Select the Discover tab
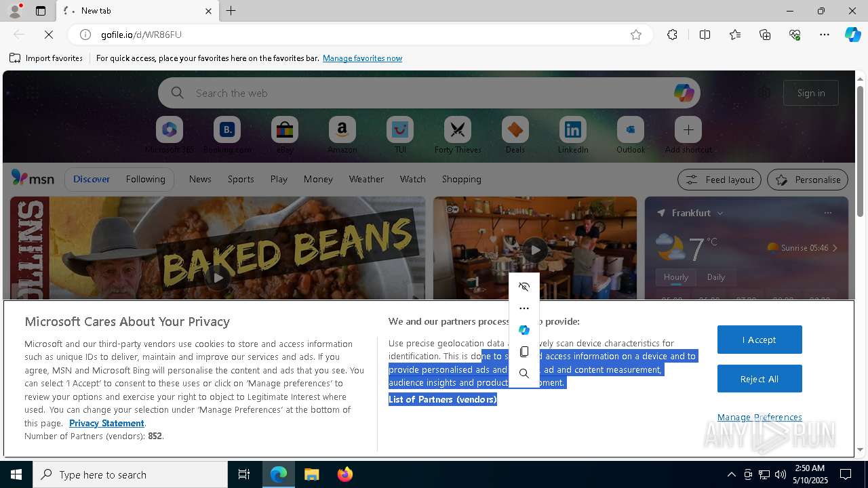 [92, 179]
